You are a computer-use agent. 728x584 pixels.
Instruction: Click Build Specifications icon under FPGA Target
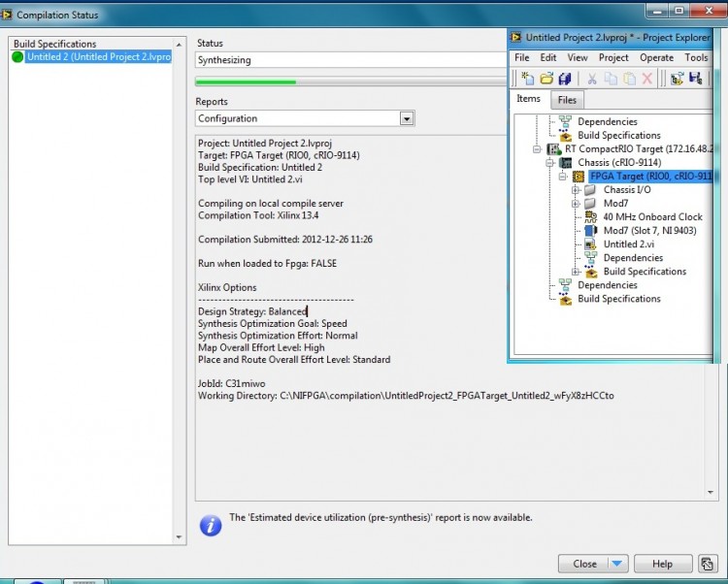(x=590, y=272)
